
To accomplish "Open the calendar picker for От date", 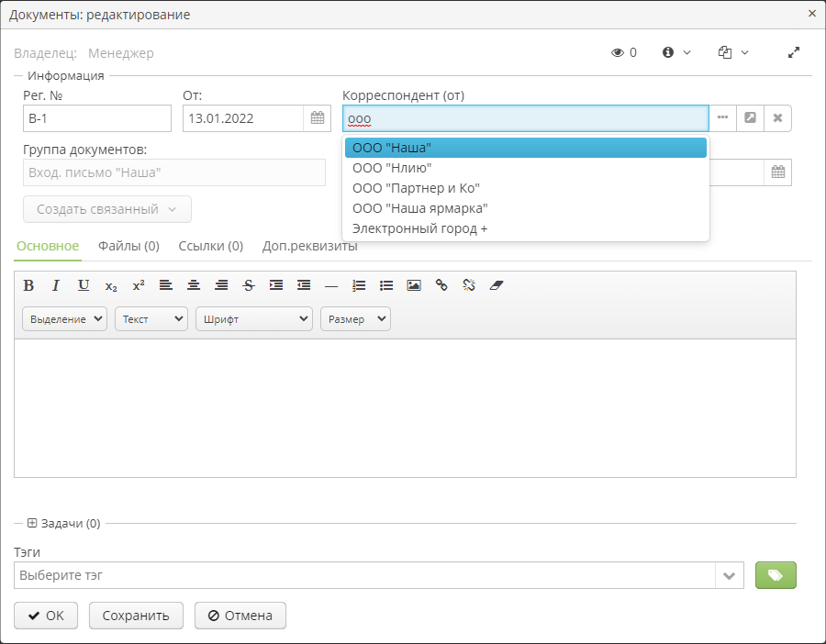I will [x=317, y=118].
